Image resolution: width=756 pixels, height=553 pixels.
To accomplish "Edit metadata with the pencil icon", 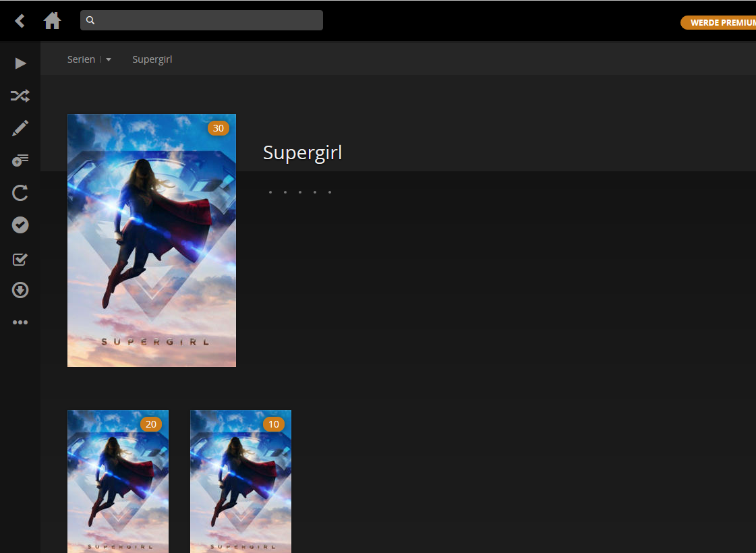I will (20, 128).
